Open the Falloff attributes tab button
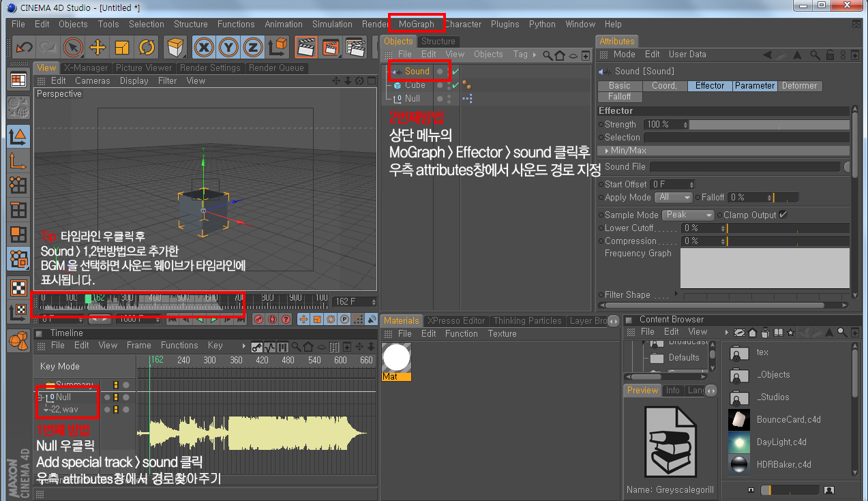The height and width of the screenshot is (501, 868). pos(620,97)
